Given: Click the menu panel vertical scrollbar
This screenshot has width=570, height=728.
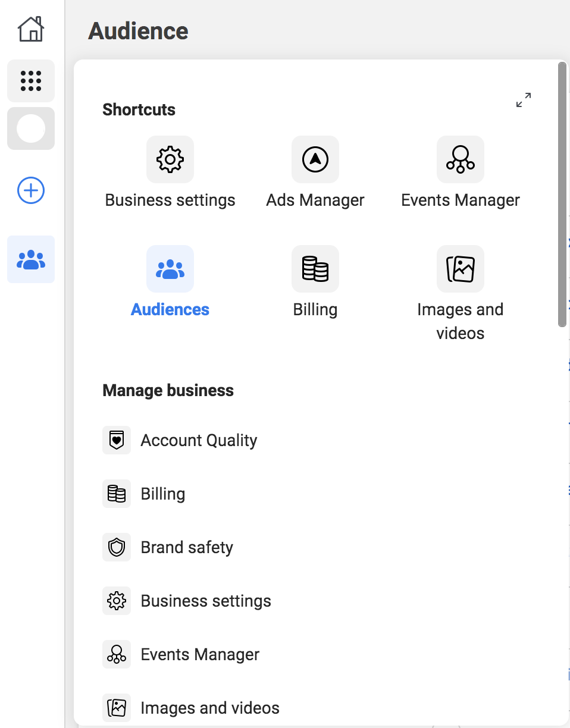Looking at the screenshot, I should [x=562, y=194].
